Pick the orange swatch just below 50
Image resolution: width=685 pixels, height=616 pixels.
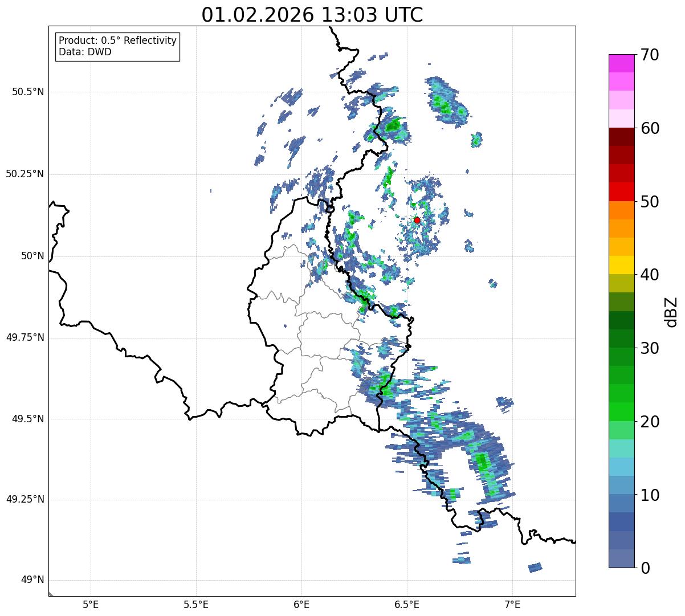point(622,210)
